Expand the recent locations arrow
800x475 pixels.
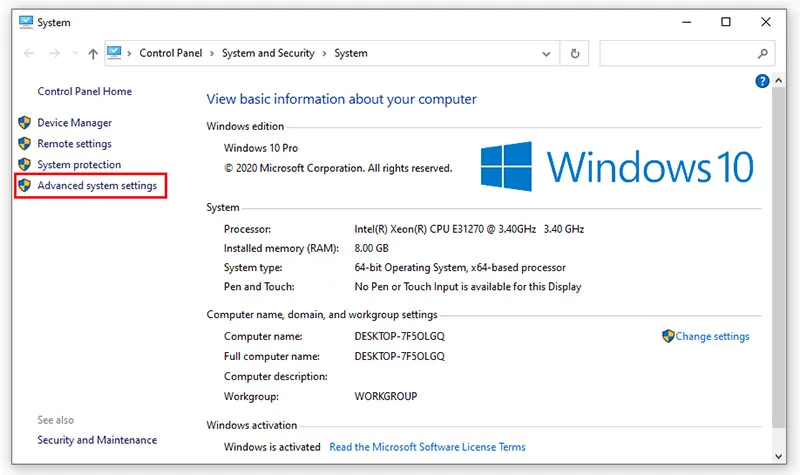75,54
